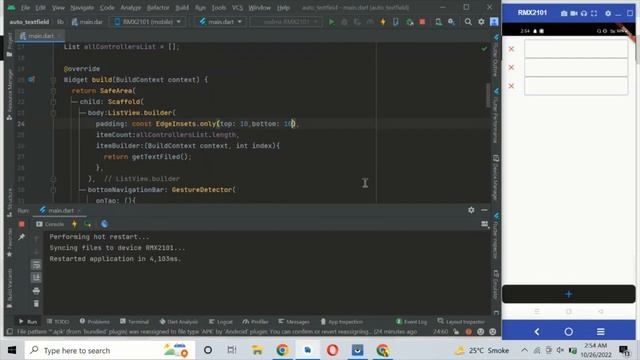Focus the first empty text field on device
This screenshot has width=640, height=360.
coord(576,49)
